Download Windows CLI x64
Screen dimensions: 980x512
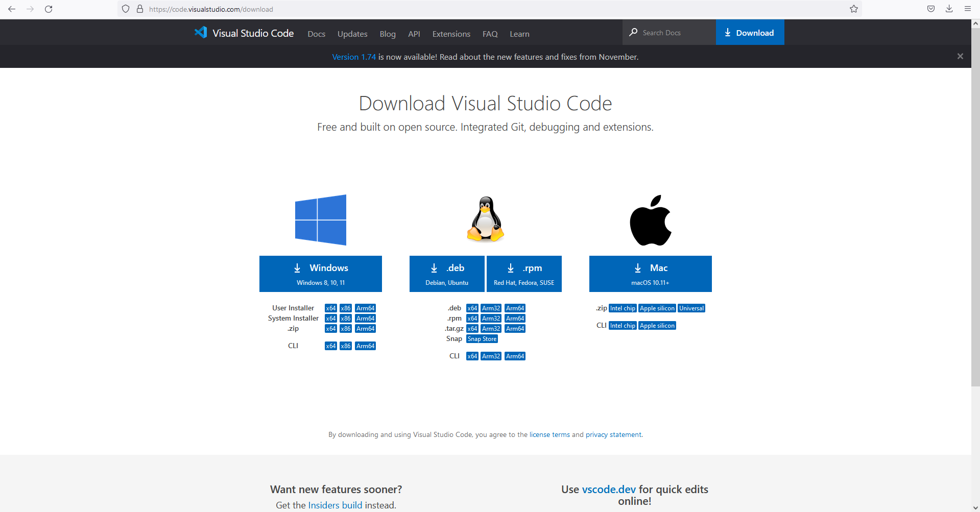pyautogui.click(x=331, y=346)
